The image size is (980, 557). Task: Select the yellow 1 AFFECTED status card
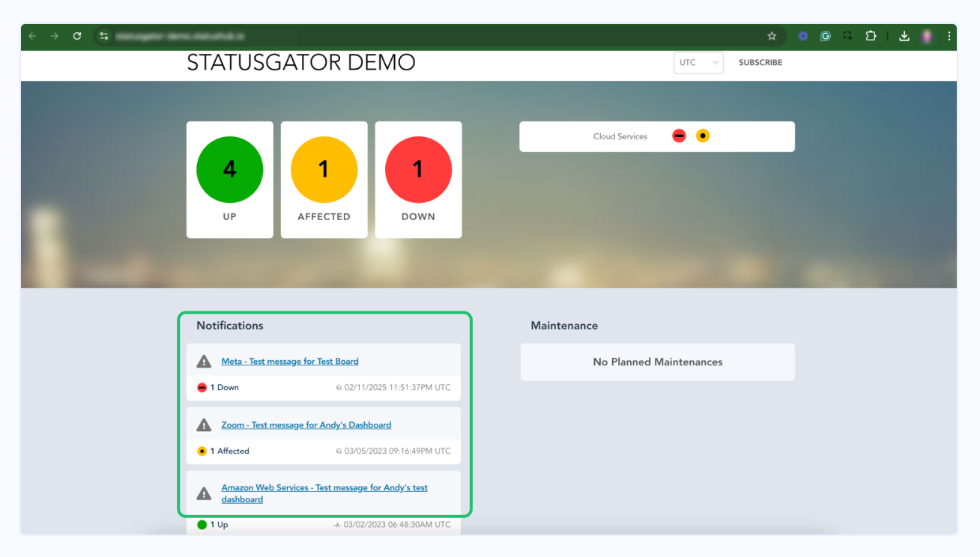[324, 180]
